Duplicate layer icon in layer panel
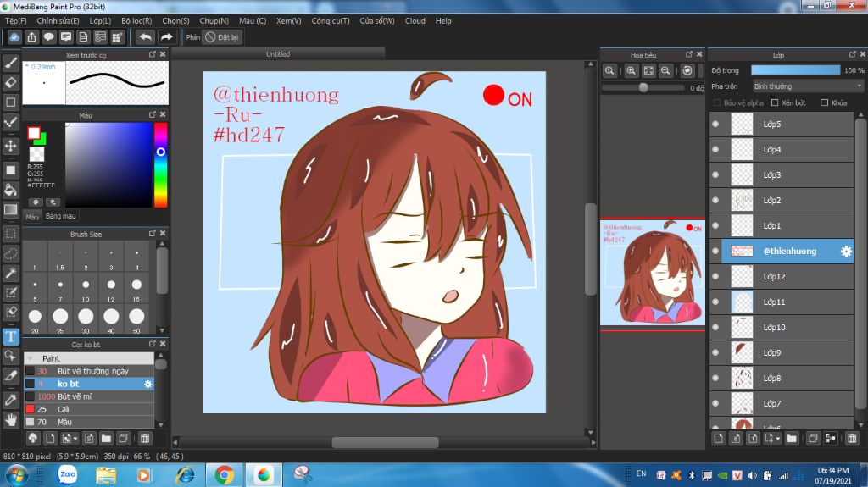 813,439
